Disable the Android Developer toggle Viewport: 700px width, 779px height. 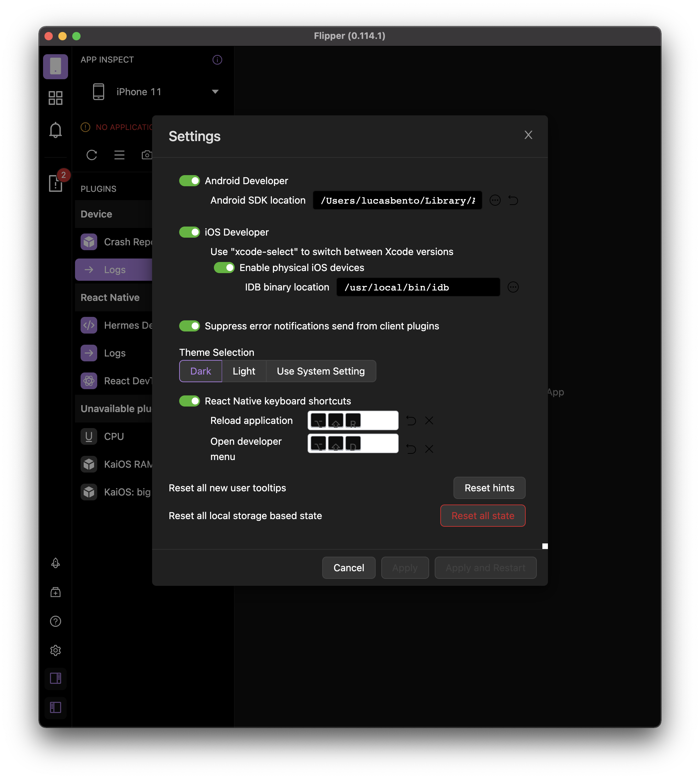click(189, 181)
